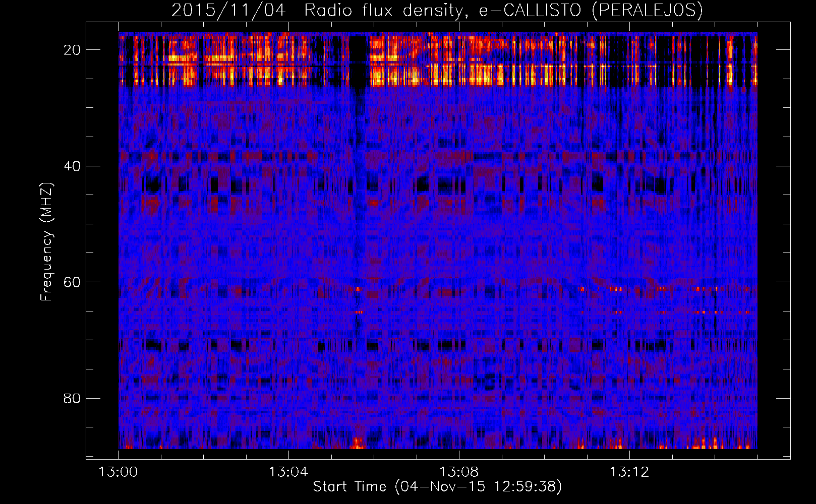Click the '20' frequency tick label
The image size is (816, 504).
point(73,50)
